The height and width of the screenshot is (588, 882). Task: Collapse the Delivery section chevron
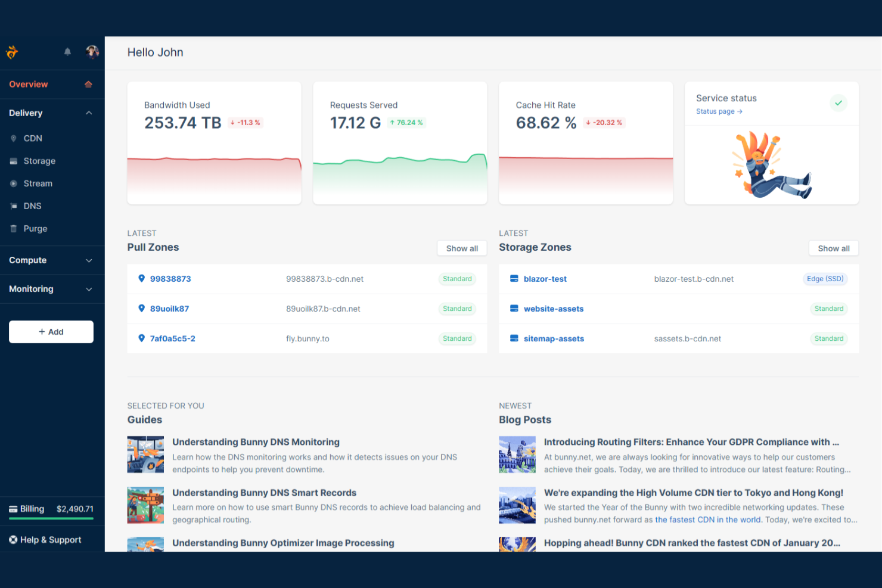pos(89,113)
